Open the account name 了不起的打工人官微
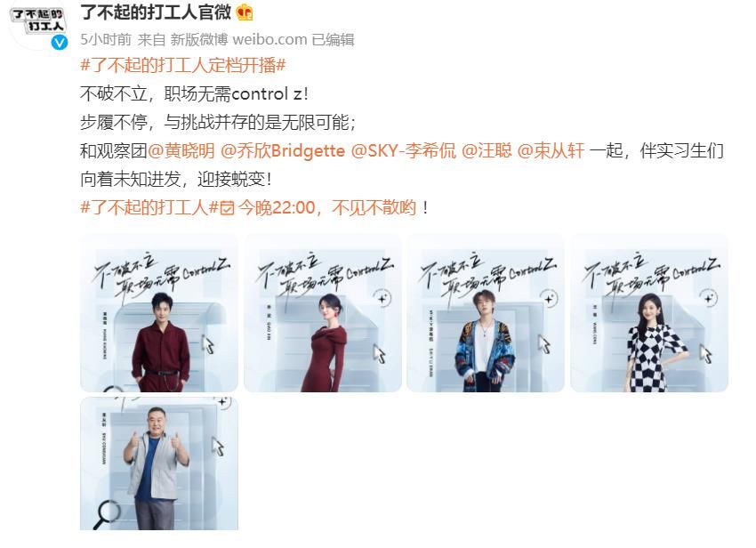756x548 pixels. click(x=156, y=12)
